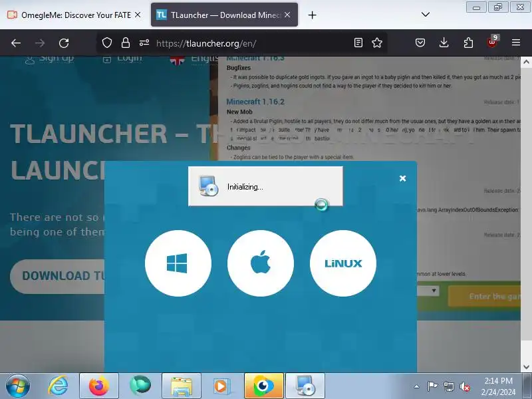
Task: Open the clock showing 2:14 PM
Action: click(x=498, y=386)
